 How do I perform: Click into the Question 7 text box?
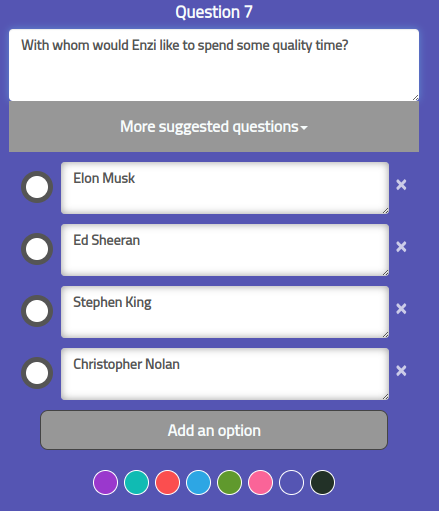click(x=214, y=65)
